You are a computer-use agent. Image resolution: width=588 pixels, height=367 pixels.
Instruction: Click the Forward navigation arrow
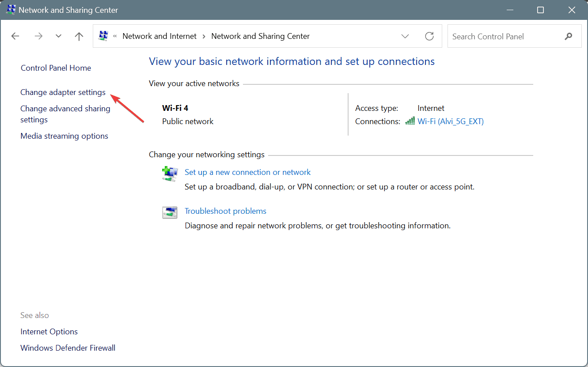point(38,36)
